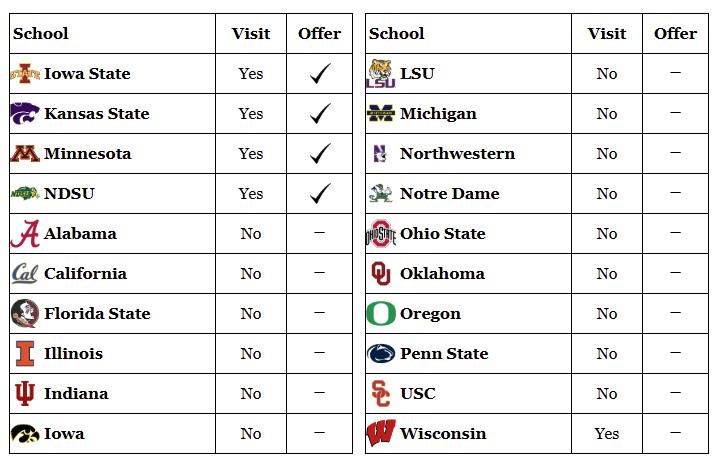Click the Michigan block M logo
This screenshot has width=720, height=471.
pos(381,114)
